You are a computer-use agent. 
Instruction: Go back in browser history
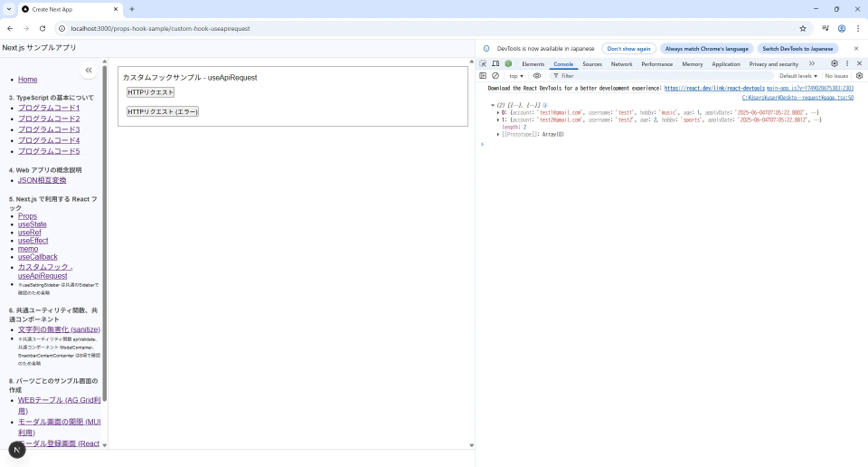pos(10,28)
